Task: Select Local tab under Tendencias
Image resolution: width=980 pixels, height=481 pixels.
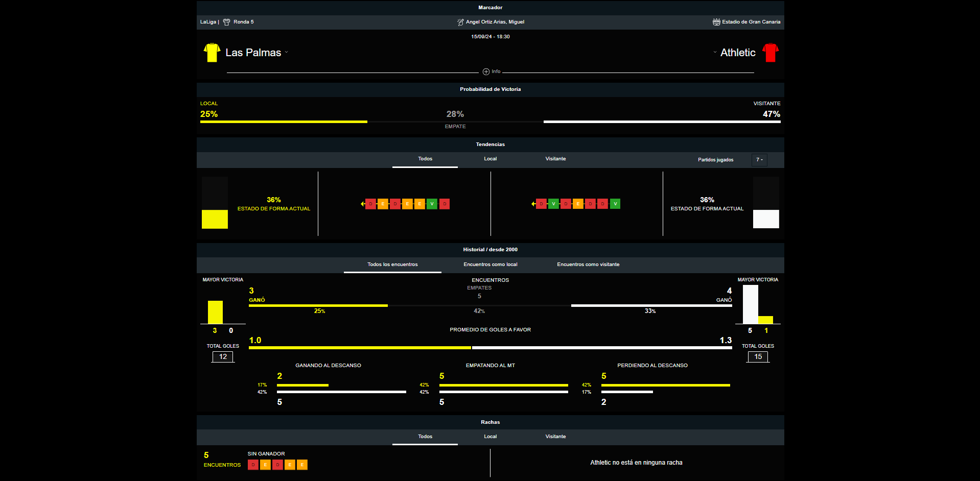Action: coord(491,159)
